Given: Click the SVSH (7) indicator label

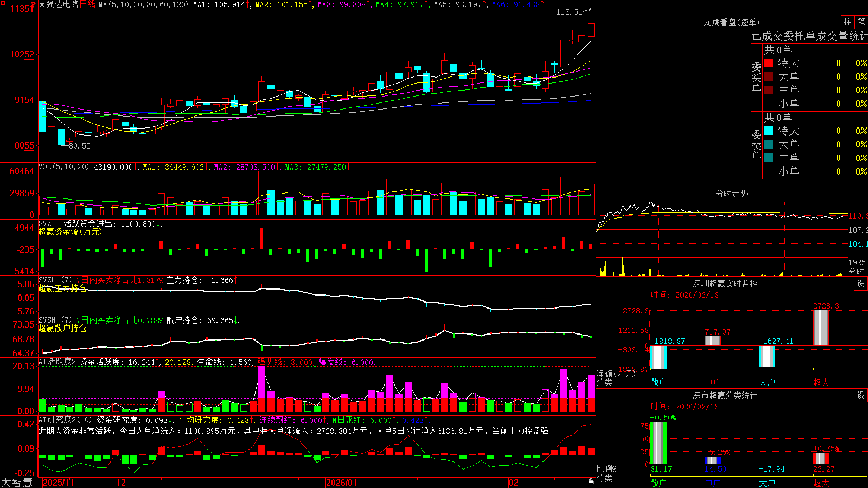Looking at the screenshot, I should pyautogui.click(x=55, y=320).
